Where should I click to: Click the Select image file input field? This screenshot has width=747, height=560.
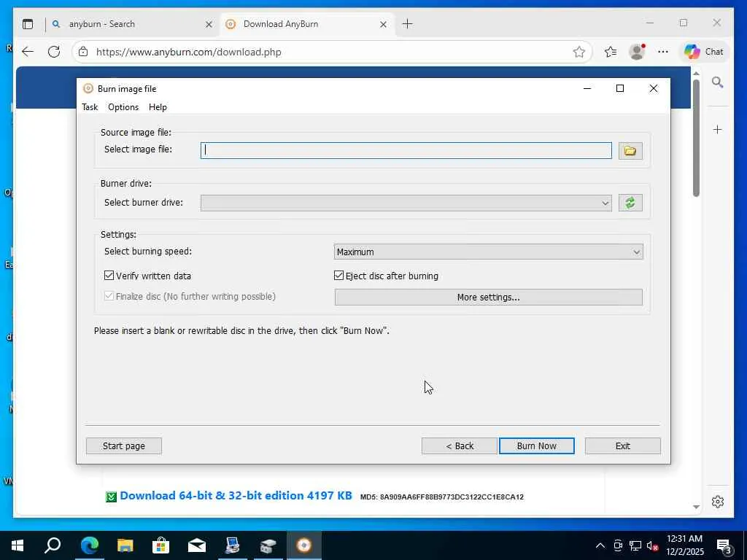click(406, 151)
